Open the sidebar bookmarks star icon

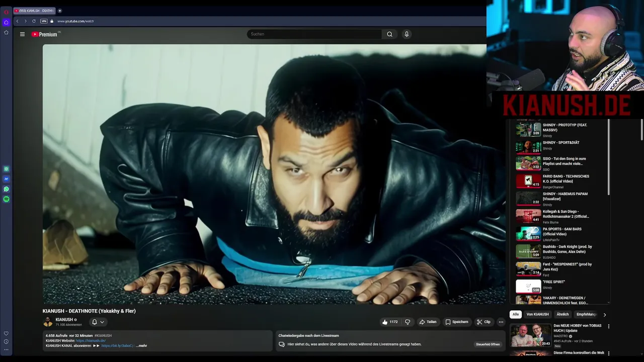click(6, 33)
